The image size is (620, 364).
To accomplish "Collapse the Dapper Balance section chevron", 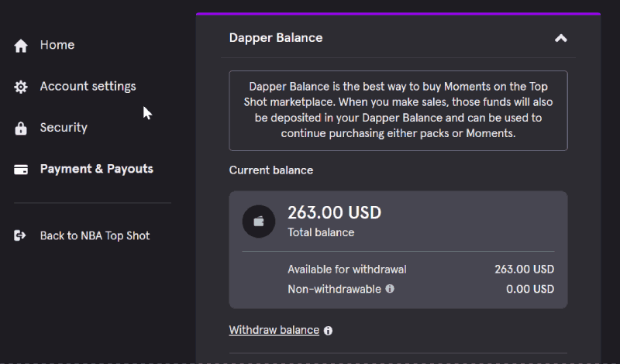I will [x=560, y=39].
